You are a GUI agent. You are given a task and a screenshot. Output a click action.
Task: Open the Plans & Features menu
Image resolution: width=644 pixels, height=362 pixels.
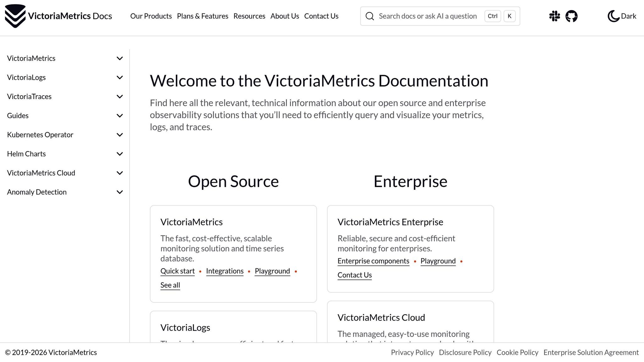click(x=203, y=16)
